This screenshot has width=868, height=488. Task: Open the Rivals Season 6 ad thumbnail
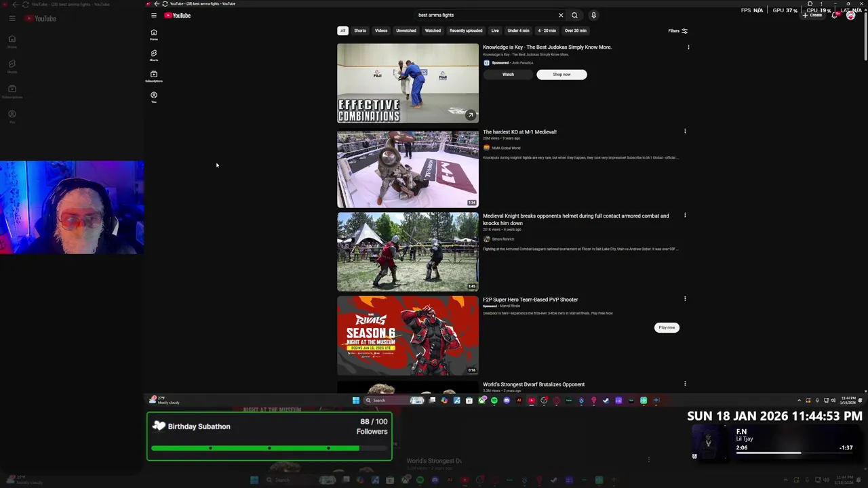[x=408, y=335]
